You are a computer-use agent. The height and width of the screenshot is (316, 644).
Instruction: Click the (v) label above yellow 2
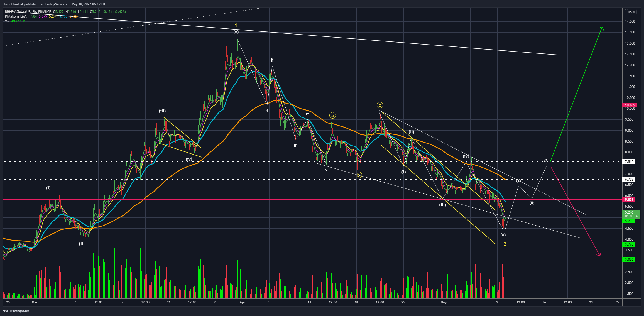pyautogui.click(x=503, y=235)
